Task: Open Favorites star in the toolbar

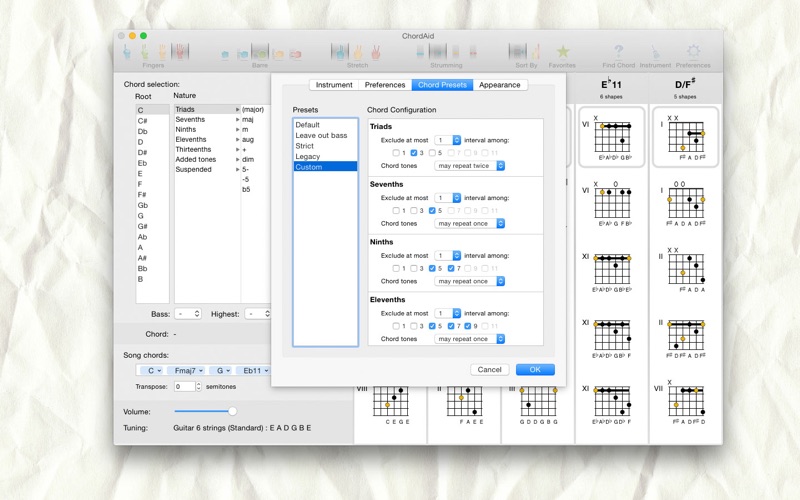Action: tap(563, 52)
